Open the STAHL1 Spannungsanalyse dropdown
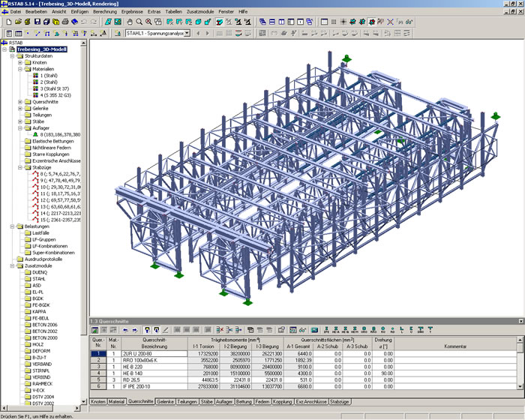The width and height of the screenshot is (525, 420). (187, 33)
